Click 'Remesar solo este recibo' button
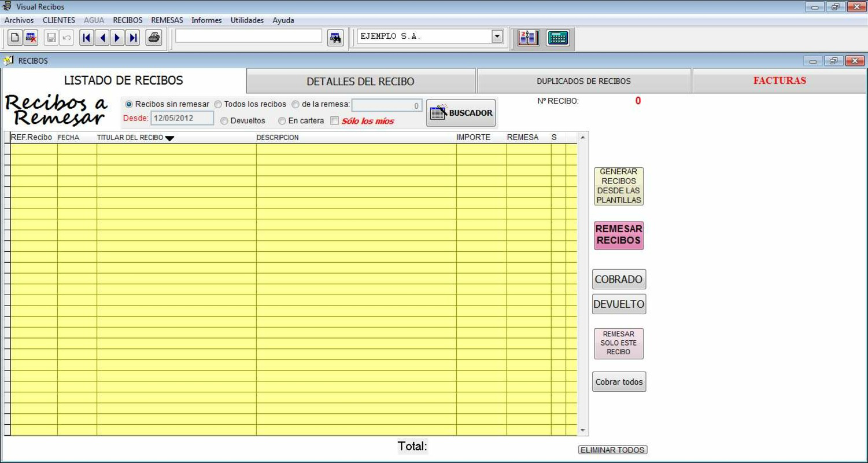The image size is (868, 463). pos(619,343)
